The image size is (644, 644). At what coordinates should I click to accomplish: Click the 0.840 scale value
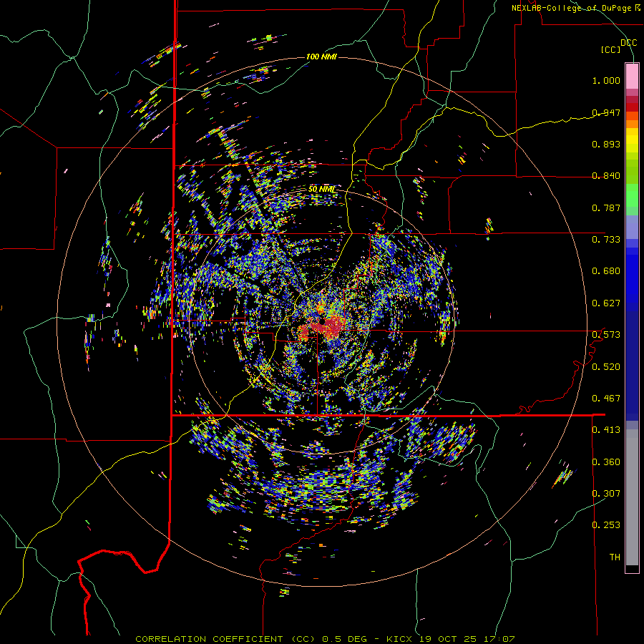(x=606, y=176)
